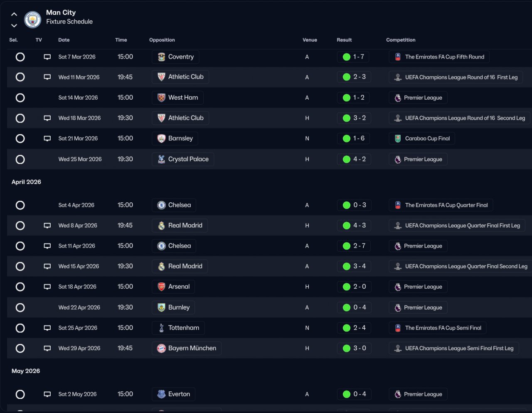532x413 pixels.
Task: Click the May 2026 month heading
Action: (26, 371)
